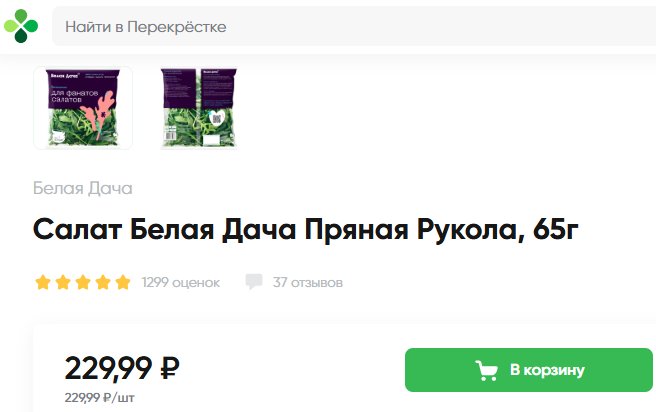This screenshot has width=656, height=412.
Task: Open the 'Белая Дача' brand link
Action: [x=83, y=188]
